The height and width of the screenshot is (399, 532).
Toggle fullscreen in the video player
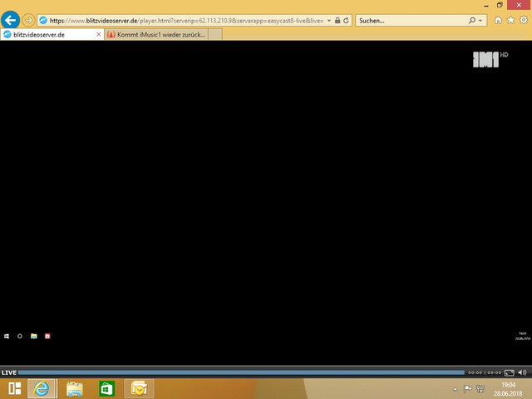click(x=510, y=372)
